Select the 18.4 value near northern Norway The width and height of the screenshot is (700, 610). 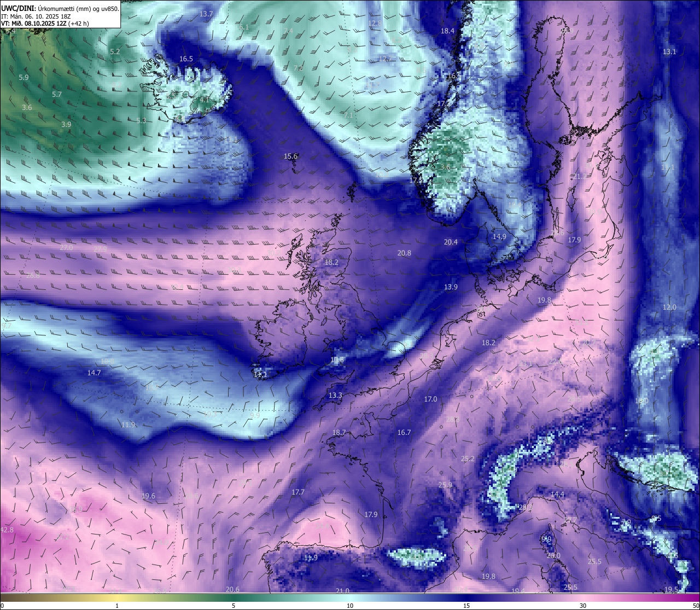pyautogui.click(x=447, y=31)
